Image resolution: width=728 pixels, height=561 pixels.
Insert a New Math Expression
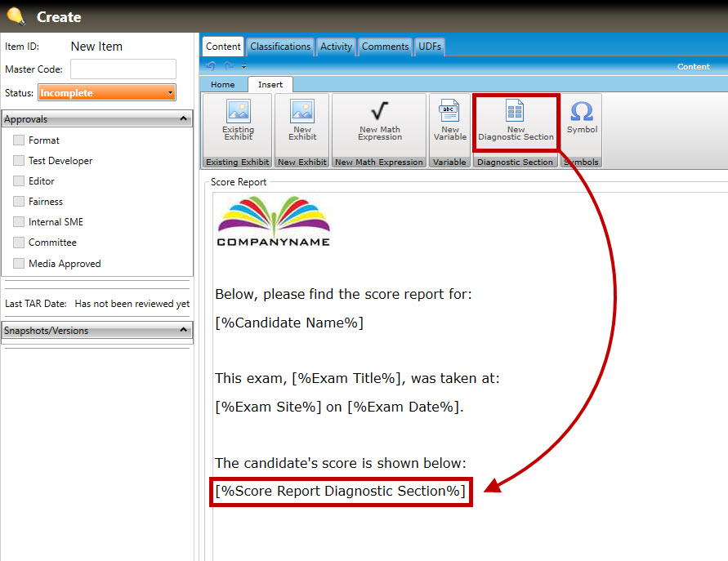(x=380, y=121)
